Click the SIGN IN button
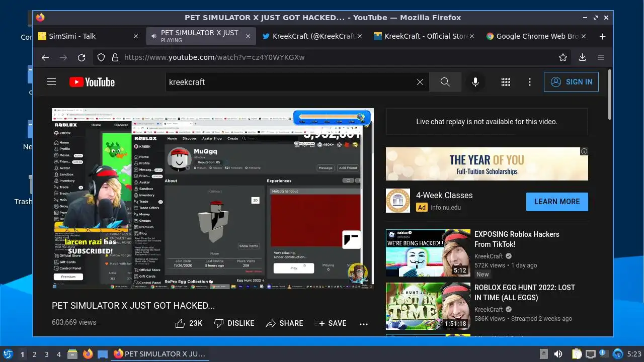This screenshot has width=644, height=362. tap(571, 82)
